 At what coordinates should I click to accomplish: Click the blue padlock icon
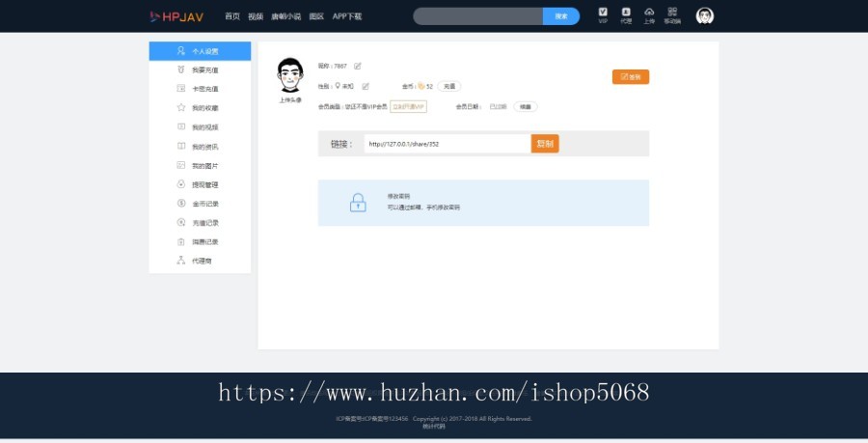(358, 203)
